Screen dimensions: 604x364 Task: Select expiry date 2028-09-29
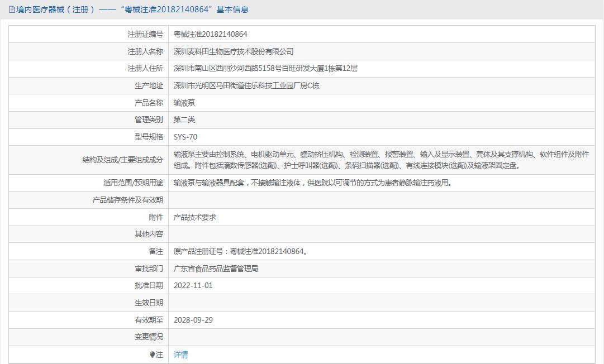point(193,320)
